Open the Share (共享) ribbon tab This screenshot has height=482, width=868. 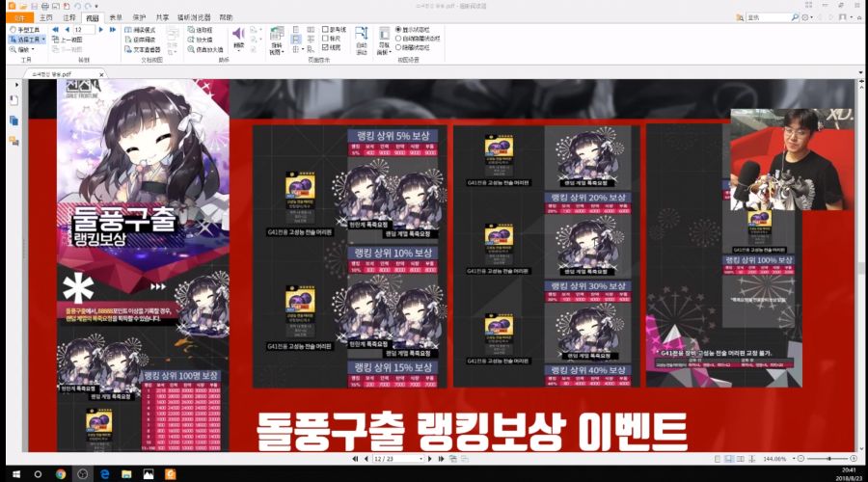point(162,17)
